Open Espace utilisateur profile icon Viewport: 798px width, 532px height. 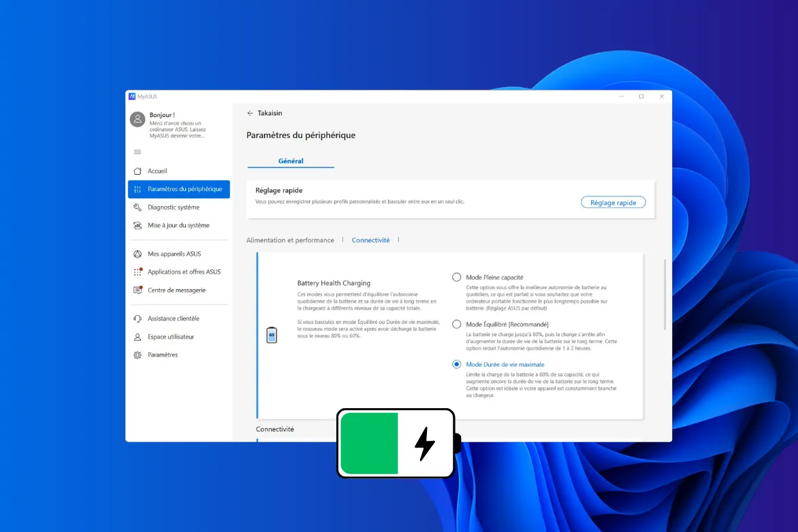coord(138,337)
